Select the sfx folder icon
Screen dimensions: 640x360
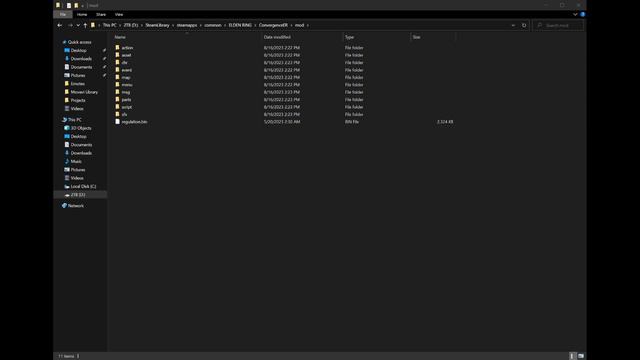[118, 114]
